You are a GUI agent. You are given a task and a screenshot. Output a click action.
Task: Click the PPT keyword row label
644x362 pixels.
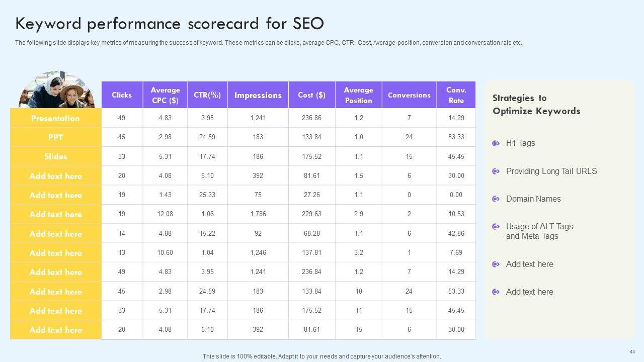pyautogui.click(x=55, y=137)
